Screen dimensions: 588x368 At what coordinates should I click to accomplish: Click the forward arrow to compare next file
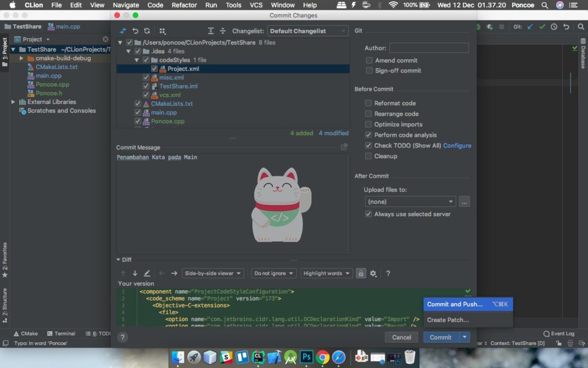tap(174, 273)
